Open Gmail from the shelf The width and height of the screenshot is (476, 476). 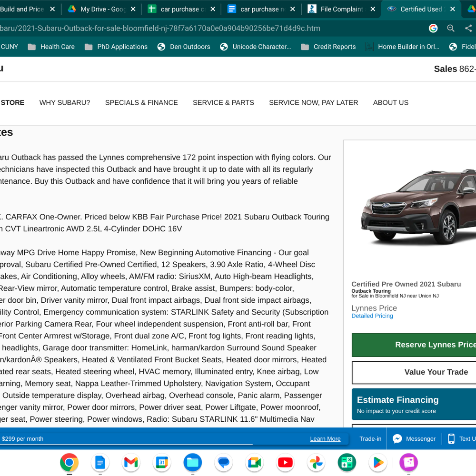(x=131, y=462)
